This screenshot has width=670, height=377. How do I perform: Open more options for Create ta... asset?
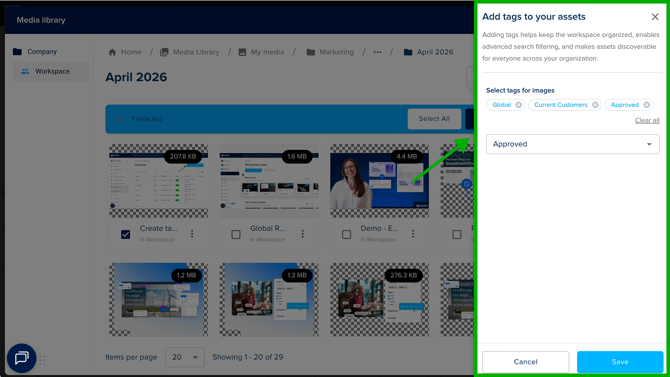[x=192, y=234]
